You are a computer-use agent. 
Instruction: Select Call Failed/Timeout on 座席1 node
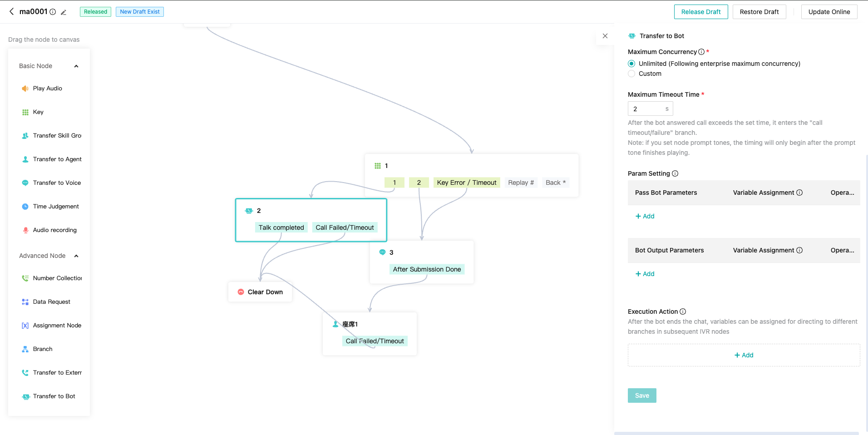pos(375,341)
